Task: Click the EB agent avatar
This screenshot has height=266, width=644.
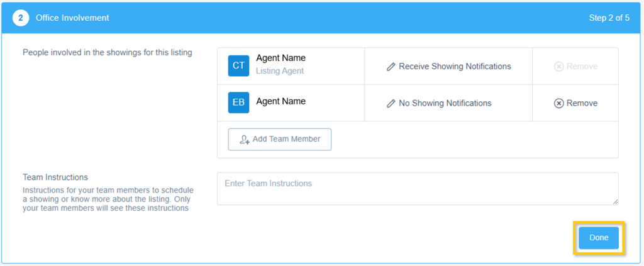Action: coord(239,103)
